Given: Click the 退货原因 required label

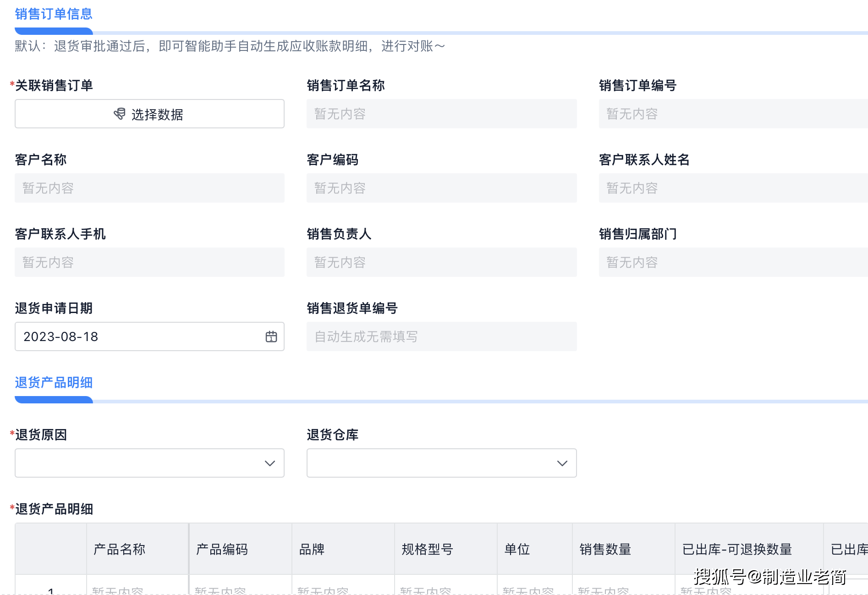Looking at the screenshot, I should pyautogui.click(x=38, y=435).
